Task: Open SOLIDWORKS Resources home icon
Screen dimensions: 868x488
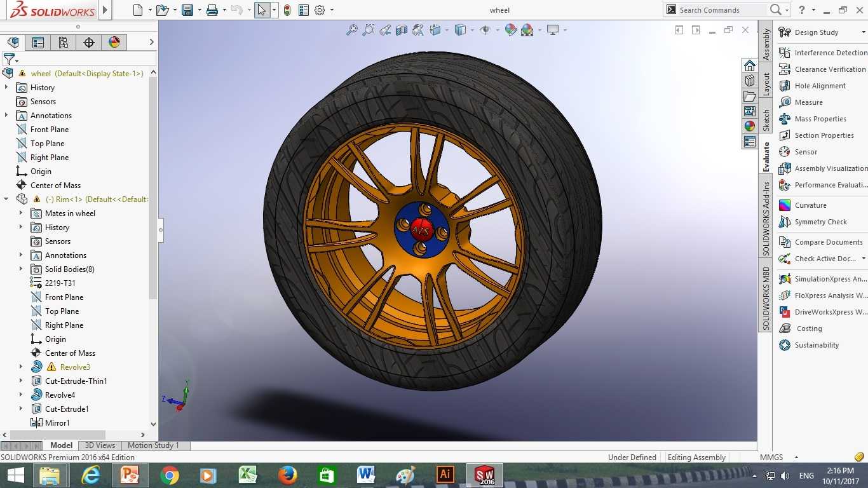Action: coord(750,66)
